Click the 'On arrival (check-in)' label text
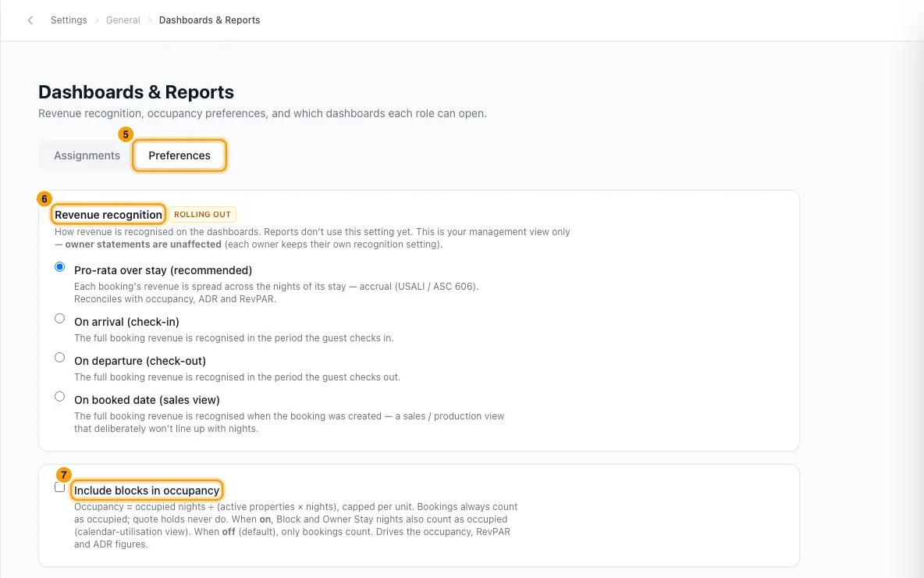Screen dimensions: 924x578 pyautogui.click(x=126, y=322)
